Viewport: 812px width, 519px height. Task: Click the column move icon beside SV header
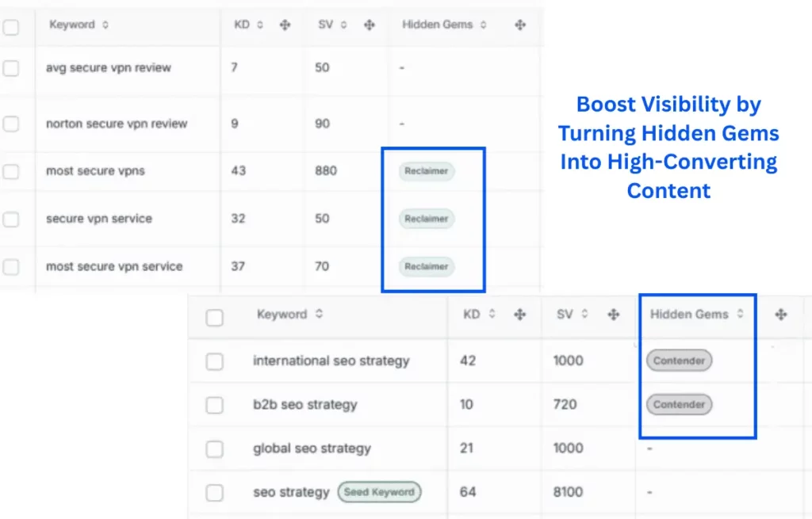tap(369, 25)
